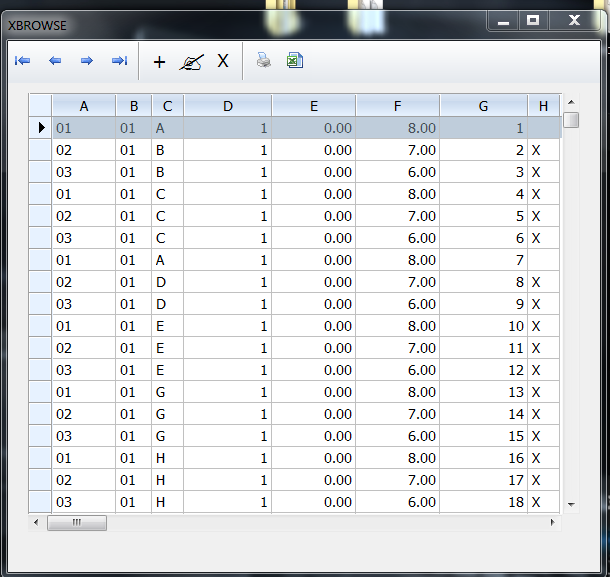The image size is (610, 577).
Task: Export to Excel using spreadsheet icon
Action: 295,60
